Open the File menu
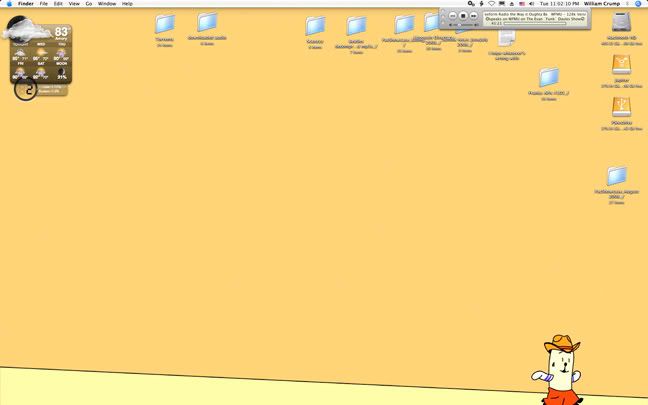 [43, 4]
